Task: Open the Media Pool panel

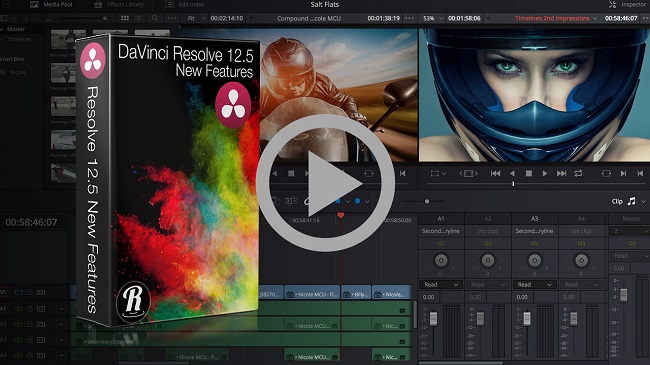Action: pyautogui.click(x=51, y=5)
